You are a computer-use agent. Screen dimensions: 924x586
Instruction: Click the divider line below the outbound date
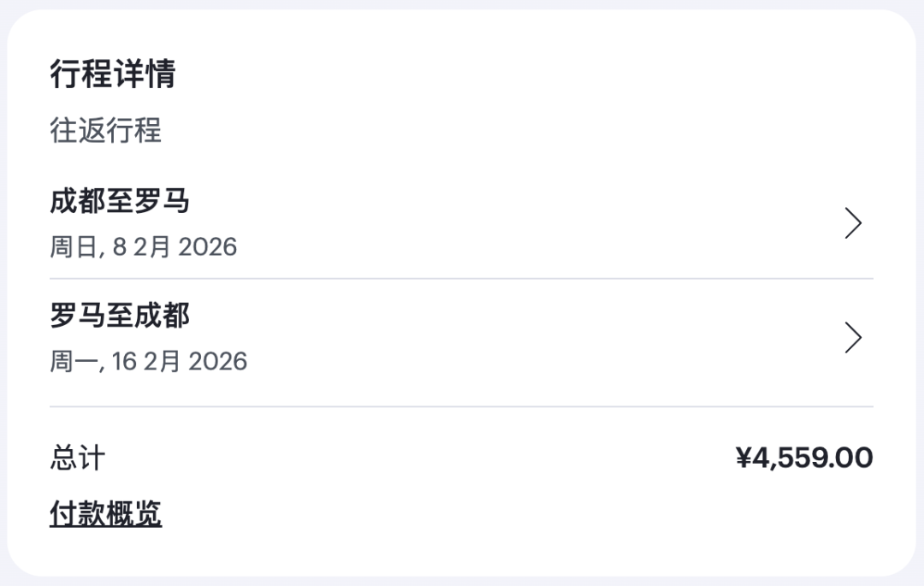[x=461, y=279]
